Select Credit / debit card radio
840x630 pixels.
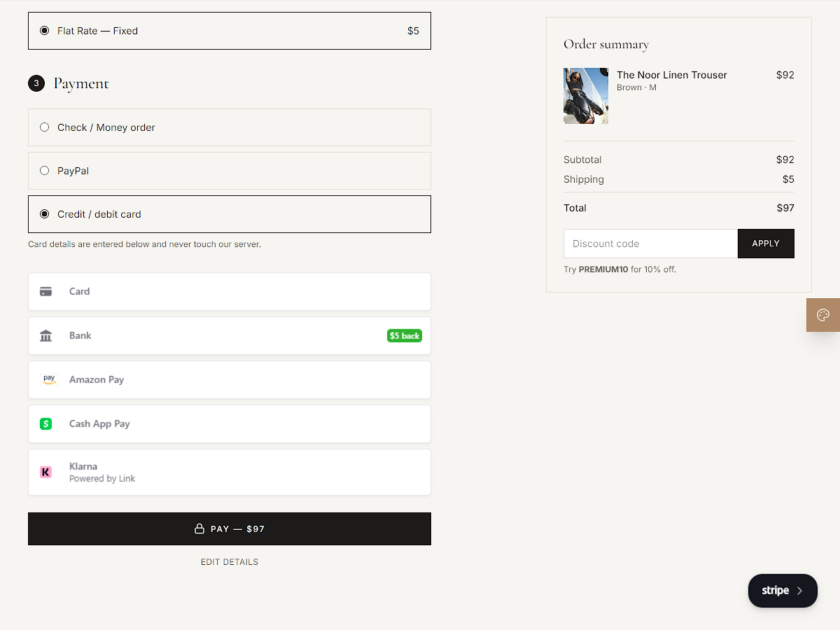(45, 214)
